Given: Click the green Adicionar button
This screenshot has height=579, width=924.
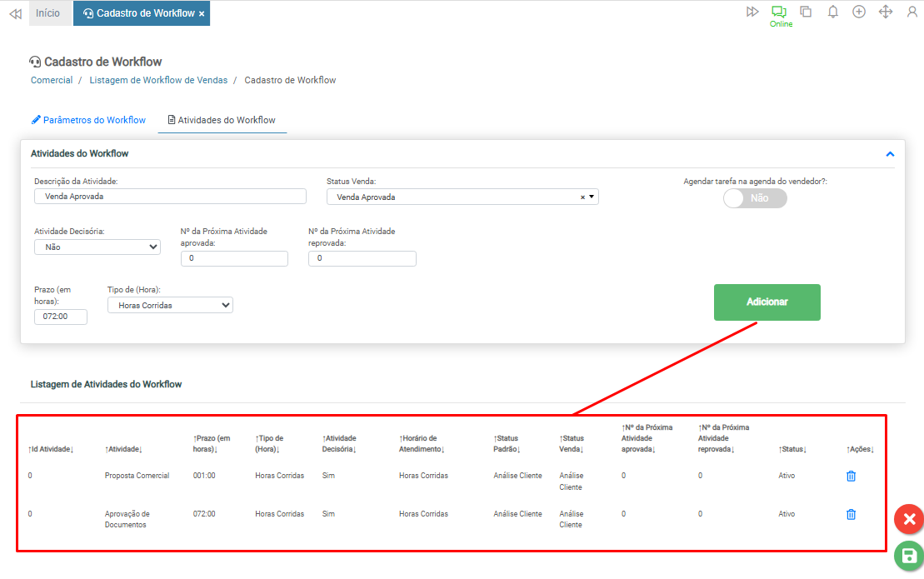Looking at the screenshot, I should click(x=767, y=302).
